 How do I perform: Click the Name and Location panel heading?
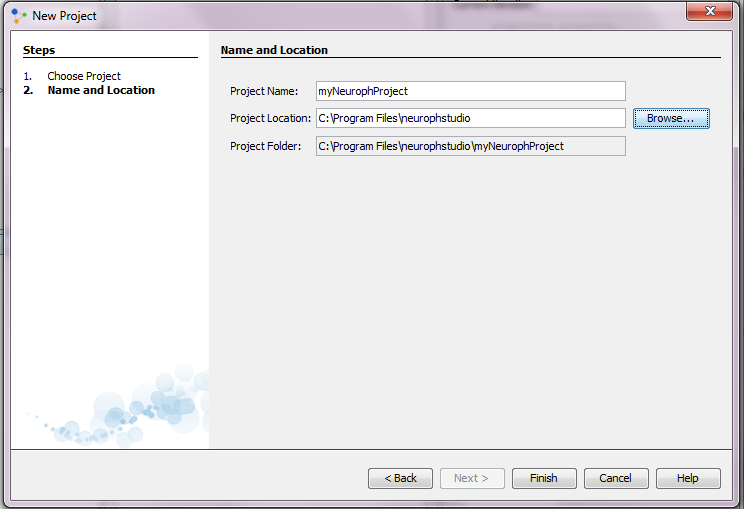point(274,50)
